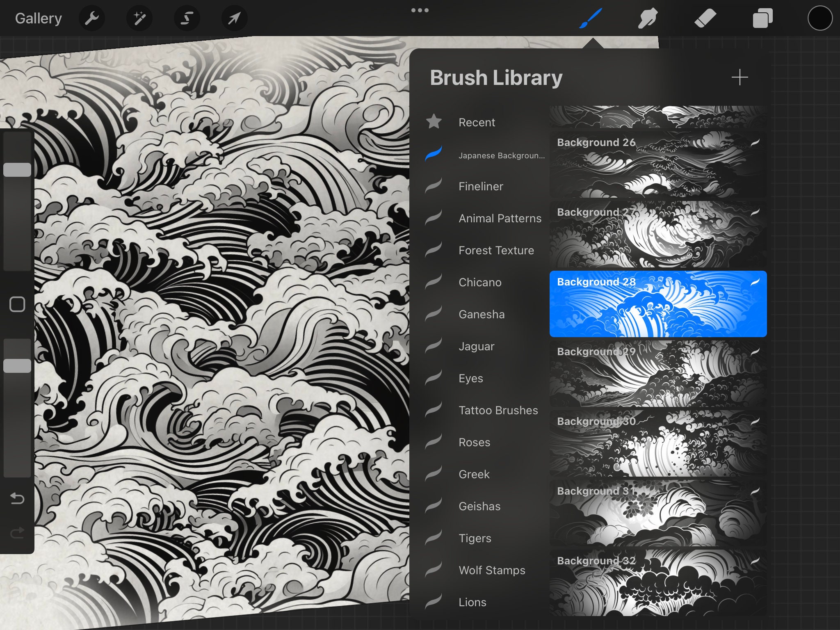Image resolution: width=840 pixels, height=630 pixels.
Task: Select the Background 29 brush
Action: point(658,374)
